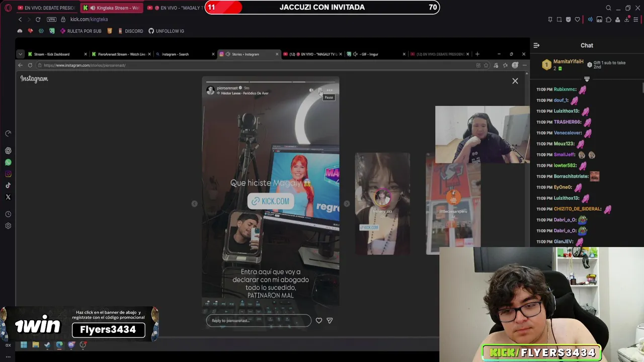
Task: Open TikTok in Opera sidebar
Action: [x=8, y=186]
